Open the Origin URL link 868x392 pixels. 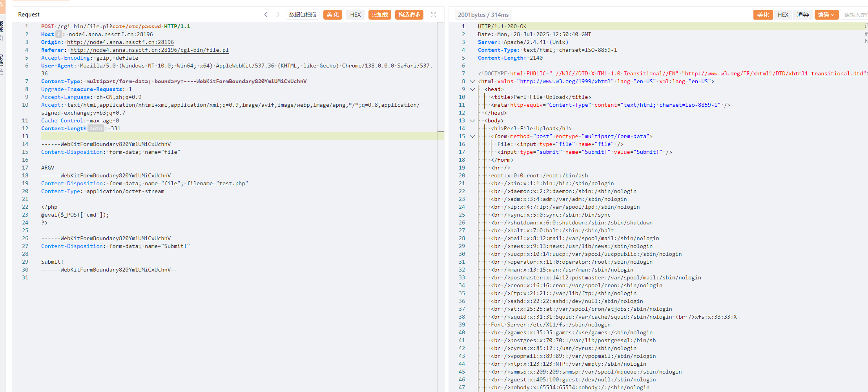click(x=120, y=42)
